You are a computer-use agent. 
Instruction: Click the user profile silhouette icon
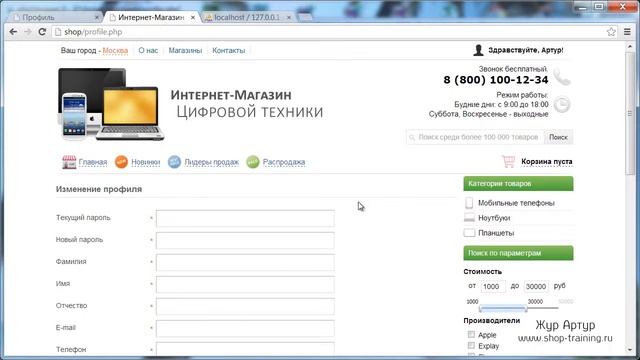point(478,50)
